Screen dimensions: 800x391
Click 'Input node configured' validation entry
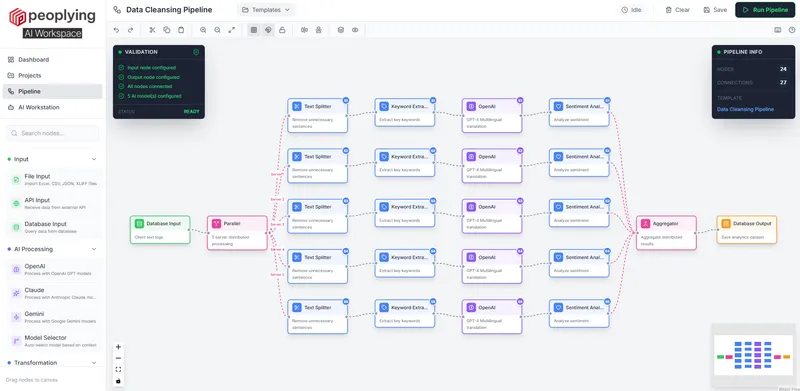152,67
